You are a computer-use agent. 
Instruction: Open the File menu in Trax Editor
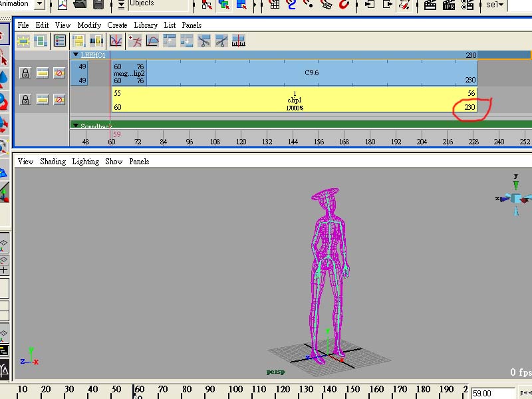[23, 25]
